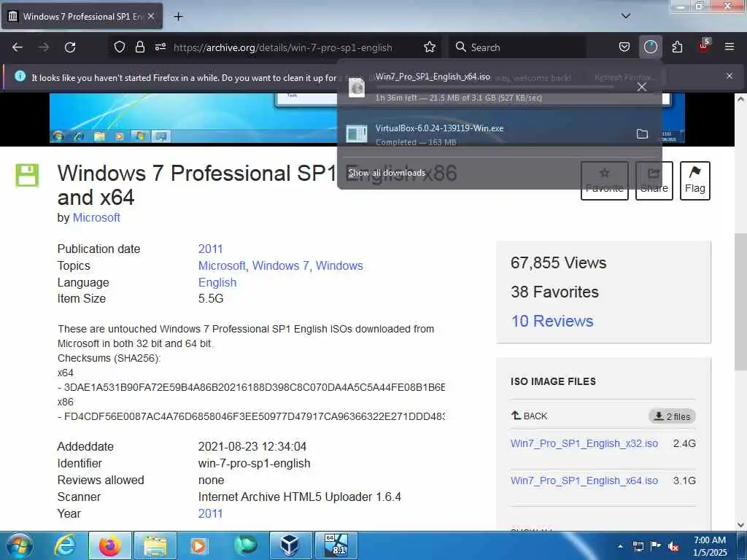Select the Windows 7 Professional SP1 tab
The width and height of the screenshot is (747, 560).
coord(82,16)
